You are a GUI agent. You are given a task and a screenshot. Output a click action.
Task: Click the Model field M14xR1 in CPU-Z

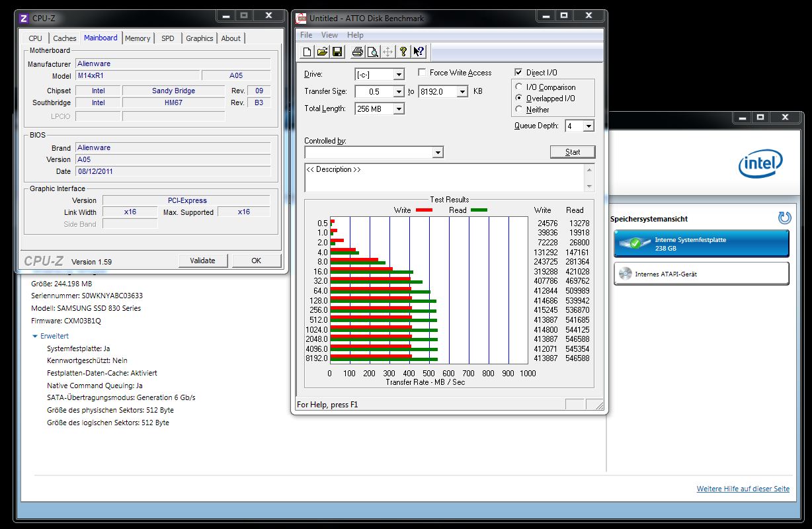click(136, 75)
